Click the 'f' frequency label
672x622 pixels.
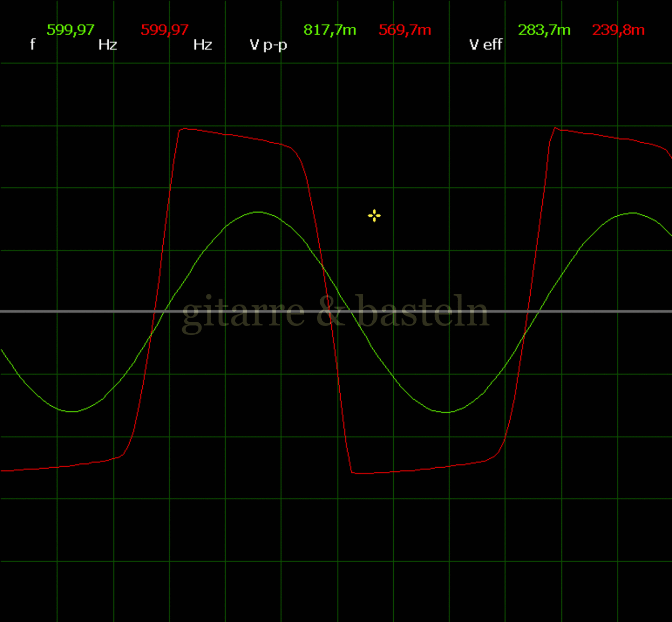(x=33, y=45)
